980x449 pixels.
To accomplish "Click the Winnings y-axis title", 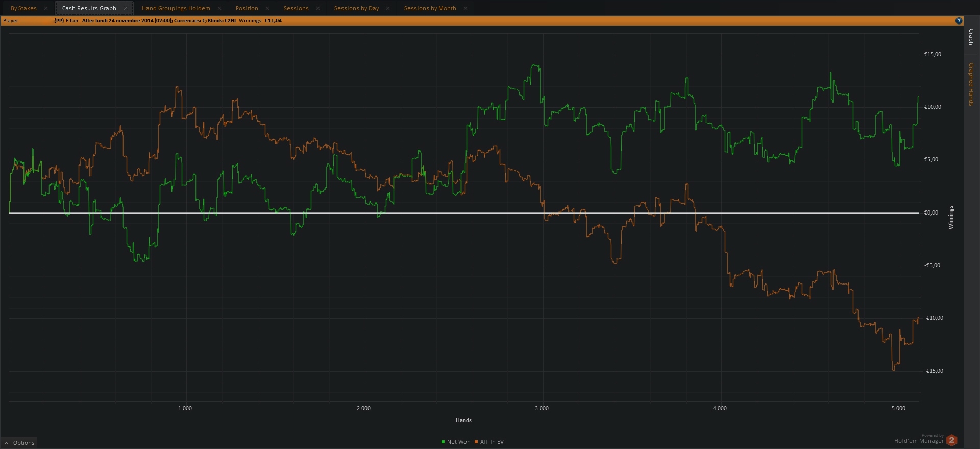I will 951,218.
